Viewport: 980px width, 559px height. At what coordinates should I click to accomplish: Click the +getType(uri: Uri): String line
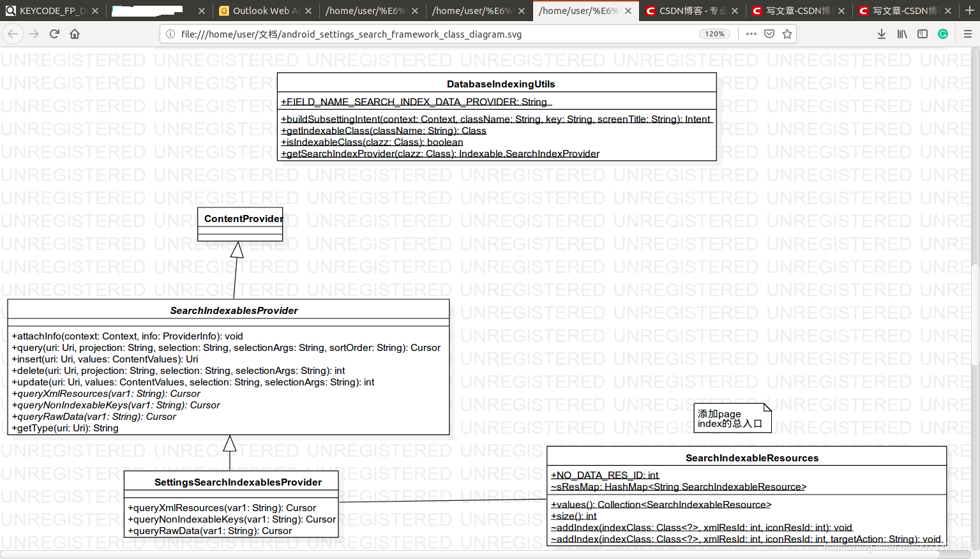click(x=65, y=428)
